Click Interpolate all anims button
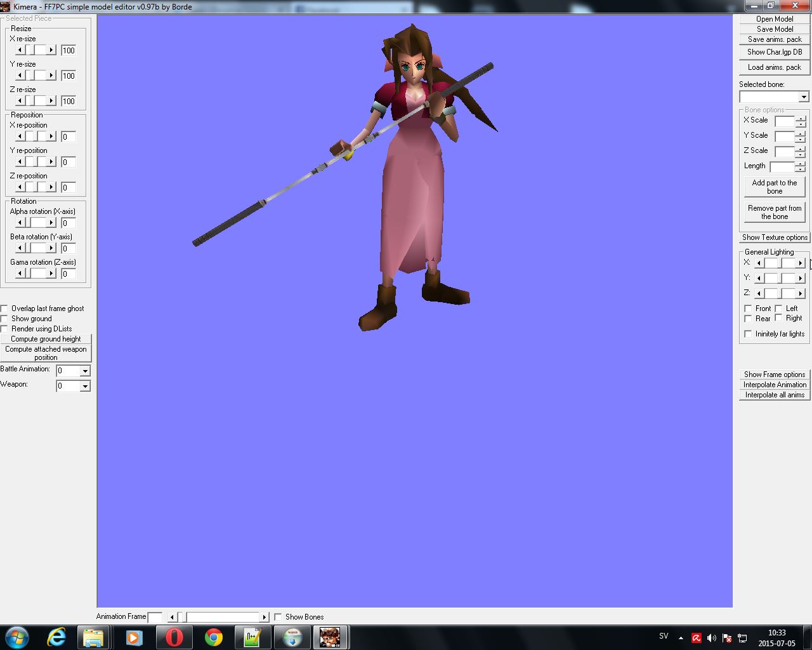Image resolution: width=812 pixels, height=650 pixels. coord(775,395)
